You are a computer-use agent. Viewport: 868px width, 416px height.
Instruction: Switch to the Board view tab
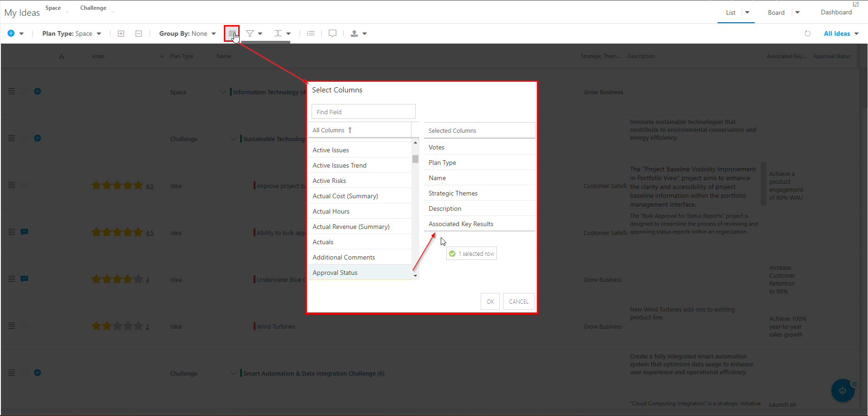tap(776, 13)
